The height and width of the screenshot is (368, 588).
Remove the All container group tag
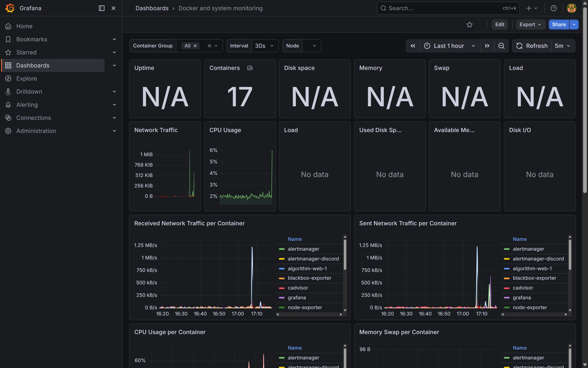[x=195, y=46]
